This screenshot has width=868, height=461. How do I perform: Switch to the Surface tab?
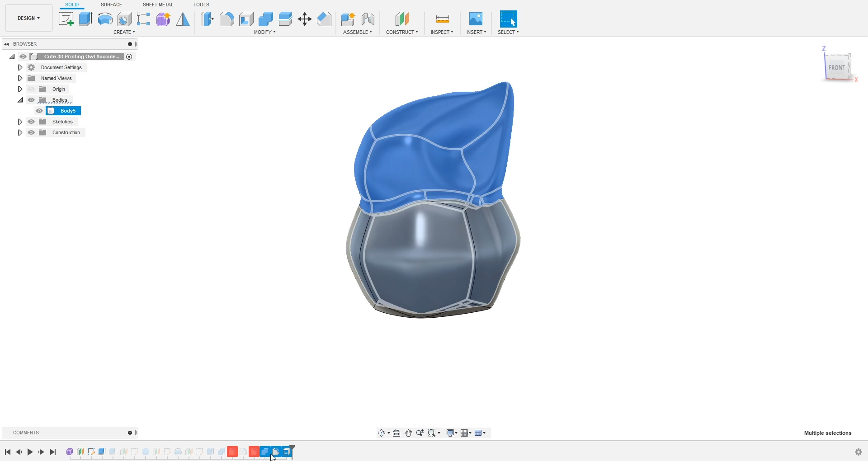(111, 5)
